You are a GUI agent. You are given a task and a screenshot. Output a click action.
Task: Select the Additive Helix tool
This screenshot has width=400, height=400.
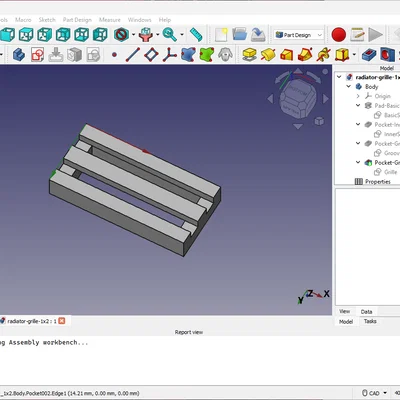coord(324,54)
